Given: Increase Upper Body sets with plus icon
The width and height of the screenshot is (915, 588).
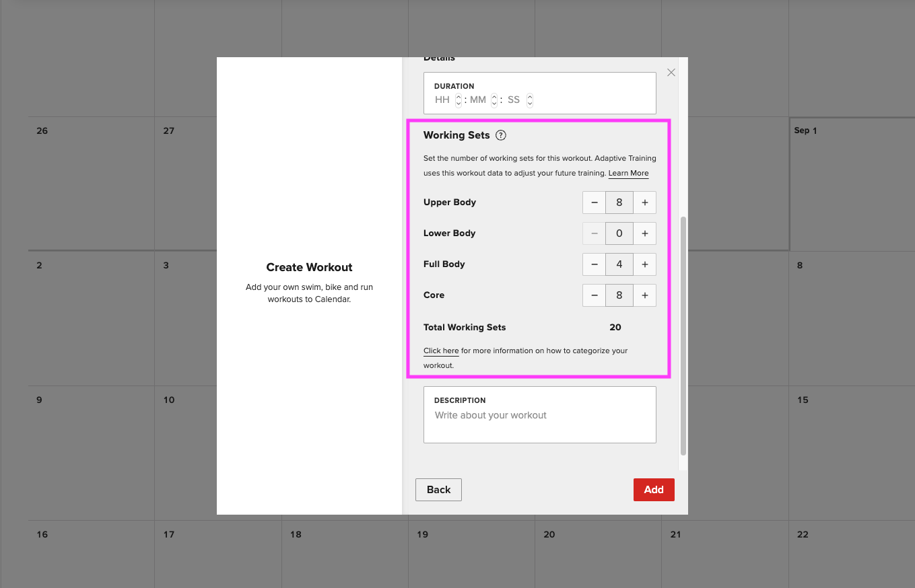Looking at the screenshot, I should (644, 202).
